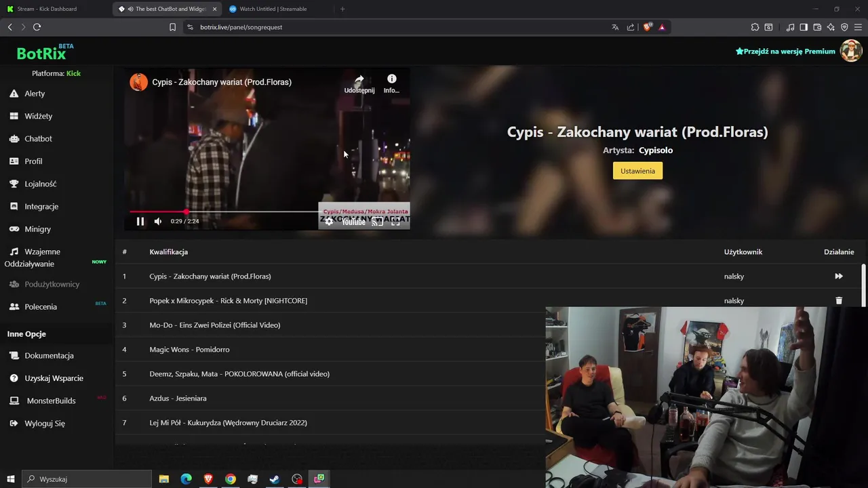Skip the current Cypis song
The width and height of the screenshot is (868, 488).
point(839,276)
